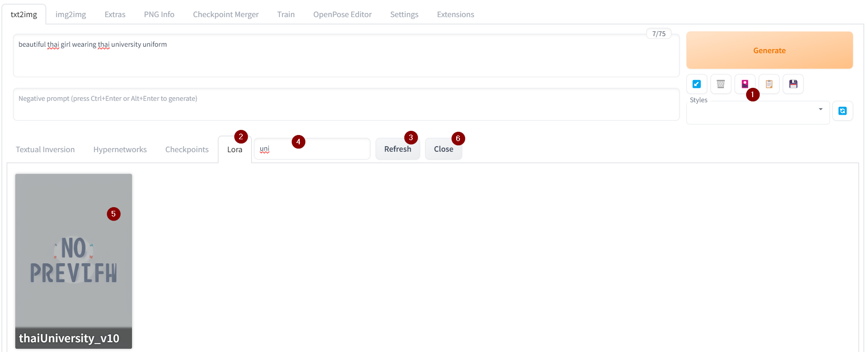Close the extra networks panel
This screenshot has height=352, width=868.
click(x=443, y=149)
